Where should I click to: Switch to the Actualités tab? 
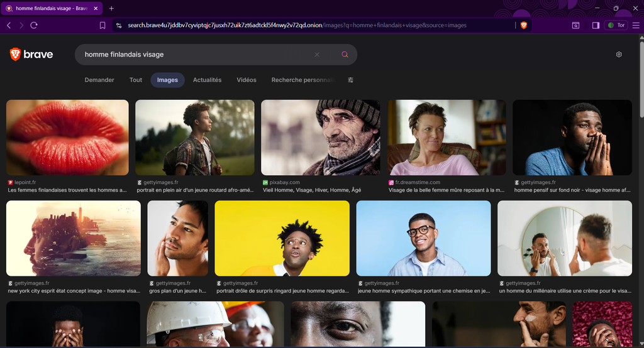coord(207,80)
